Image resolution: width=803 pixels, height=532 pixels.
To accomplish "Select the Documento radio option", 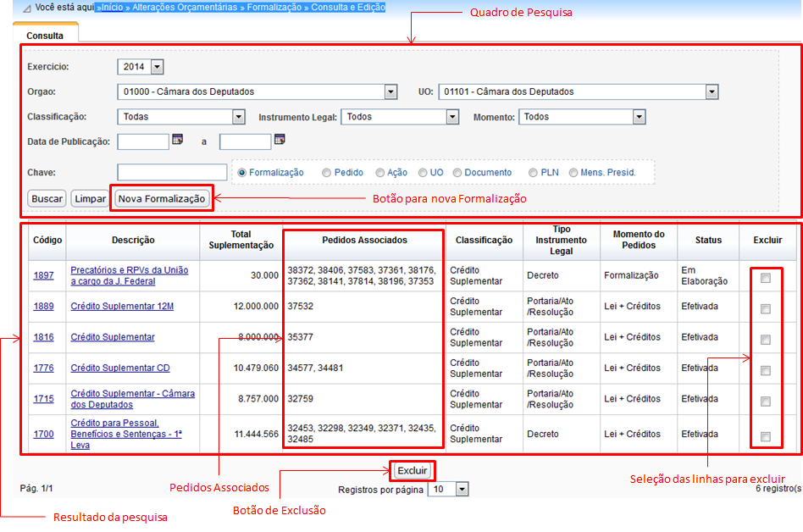I will [457, 173].
